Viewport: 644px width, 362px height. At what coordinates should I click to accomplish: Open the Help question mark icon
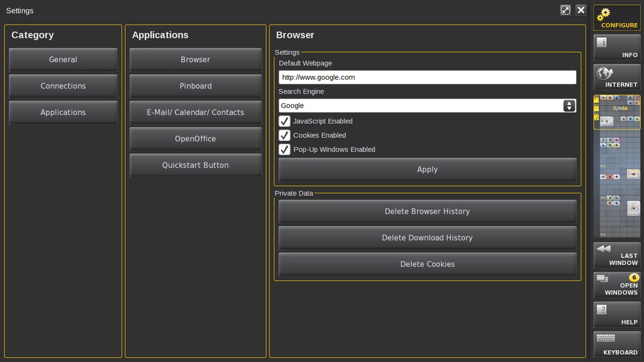(x=616, y=314)
